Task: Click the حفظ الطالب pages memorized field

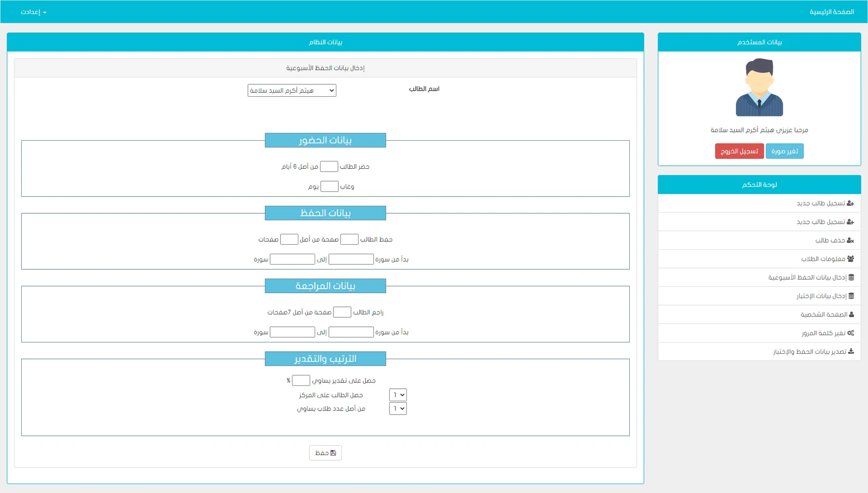Action: click(349, 239)
